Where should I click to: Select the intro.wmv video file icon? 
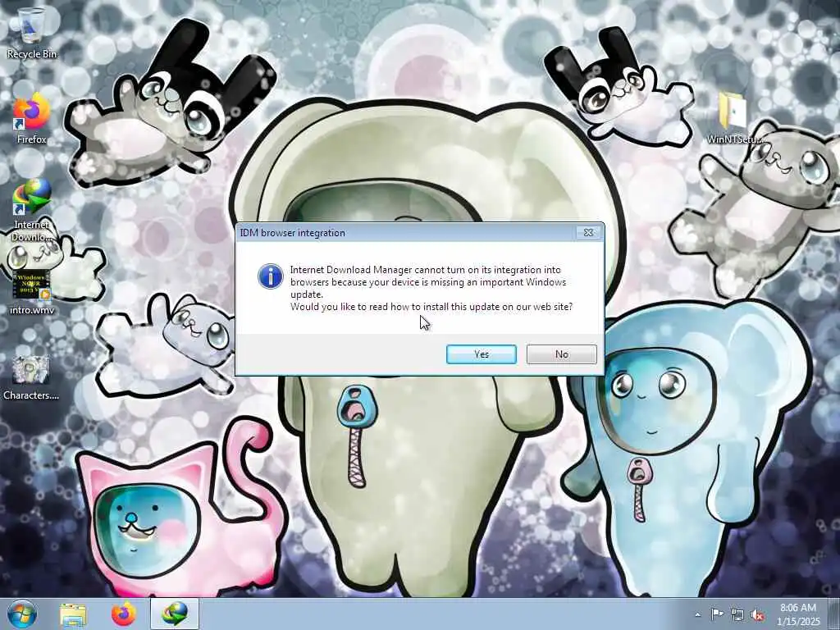coord(32,292)
